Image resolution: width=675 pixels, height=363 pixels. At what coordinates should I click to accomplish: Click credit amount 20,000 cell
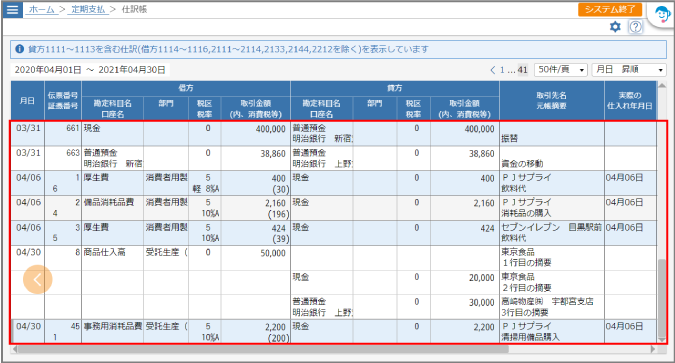[x=465, y=282]
